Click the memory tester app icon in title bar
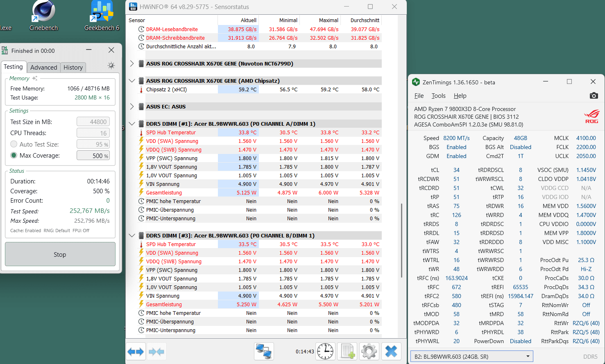Viewport: 605px width, 364px height. (x=5, y=50)
